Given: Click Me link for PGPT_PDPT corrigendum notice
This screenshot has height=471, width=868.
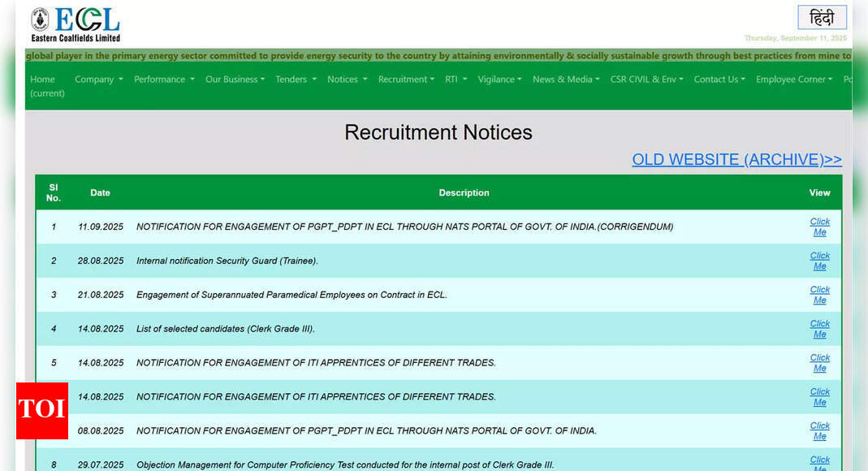Looking at the screenshot, I should click(x=820, y=227).
